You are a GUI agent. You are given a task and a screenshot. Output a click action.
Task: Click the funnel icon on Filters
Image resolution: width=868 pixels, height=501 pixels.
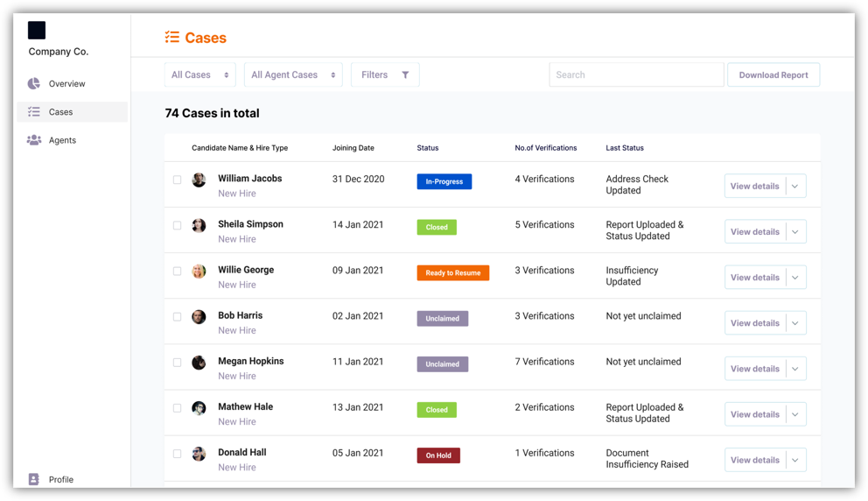click(x=405, y=74)
